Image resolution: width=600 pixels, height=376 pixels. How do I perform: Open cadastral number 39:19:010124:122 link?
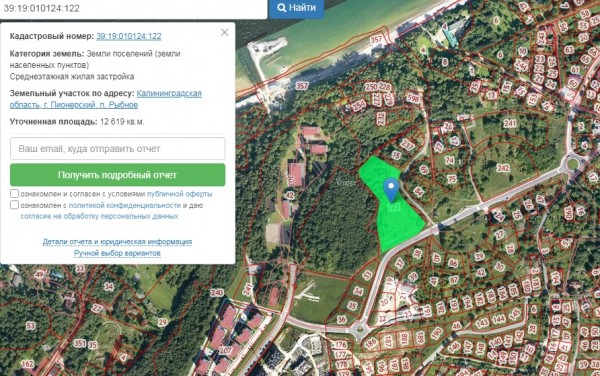click(x=129, y=36)
